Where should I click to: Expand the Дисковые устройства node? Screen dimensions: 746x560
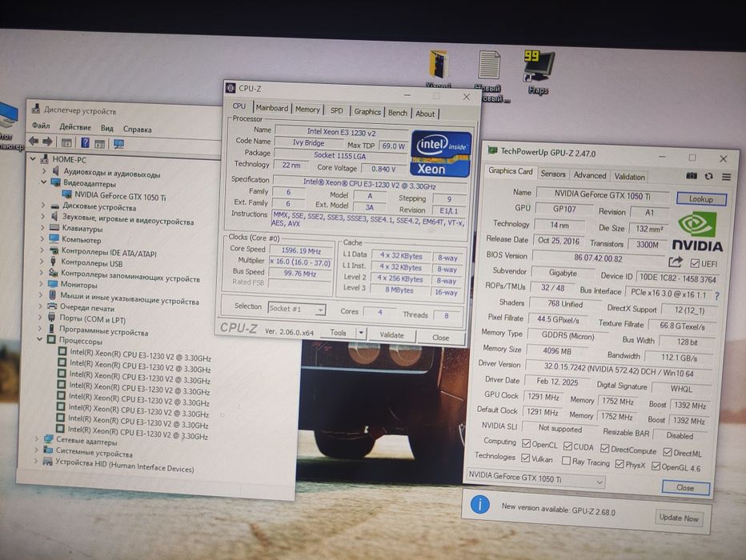point(42,205)
